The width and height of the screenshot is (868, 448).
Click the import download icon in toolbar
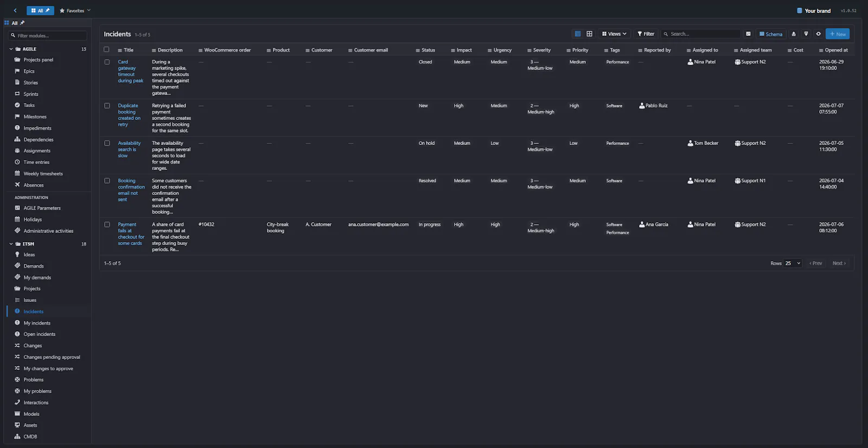[x=806, y=34]
